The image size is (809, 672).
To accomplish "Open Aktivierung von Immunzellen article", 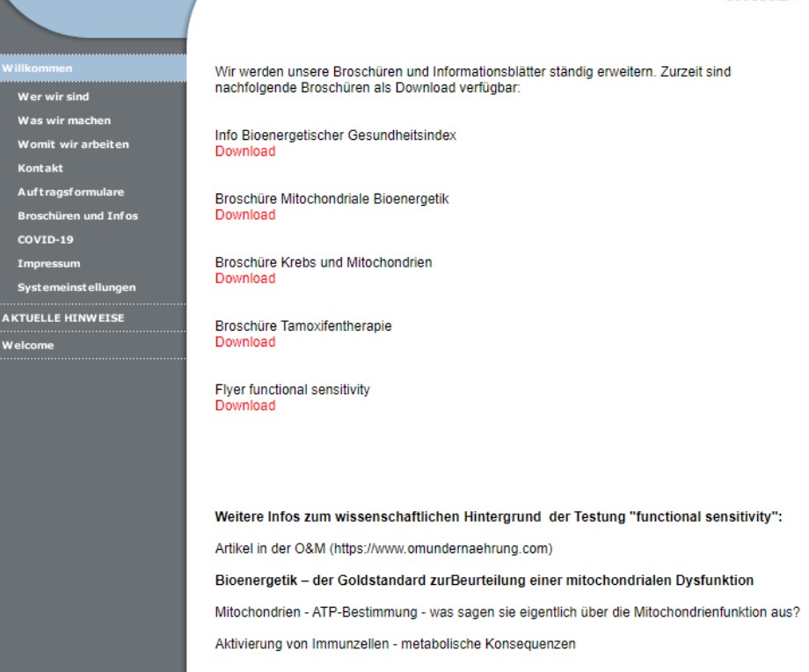I will (x=395, y=644).
